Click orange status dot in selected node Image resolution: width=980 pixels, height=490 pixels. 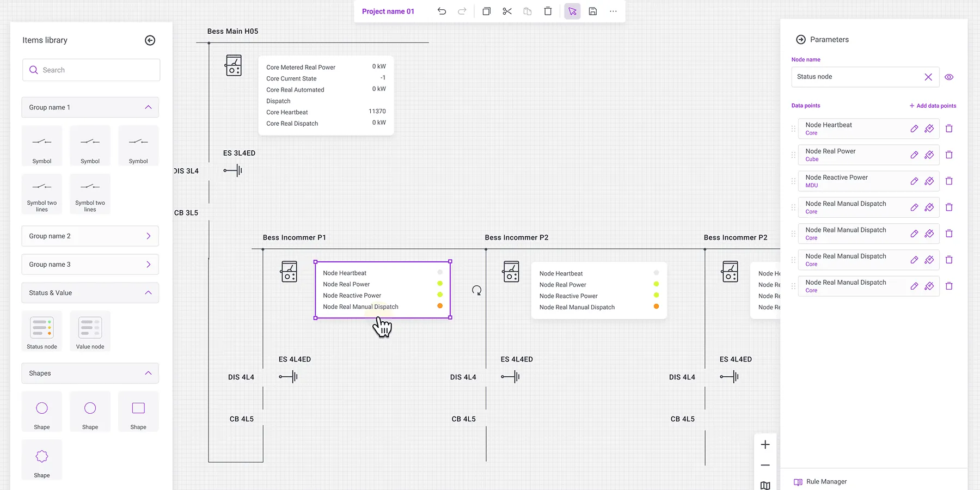(440, 306)
